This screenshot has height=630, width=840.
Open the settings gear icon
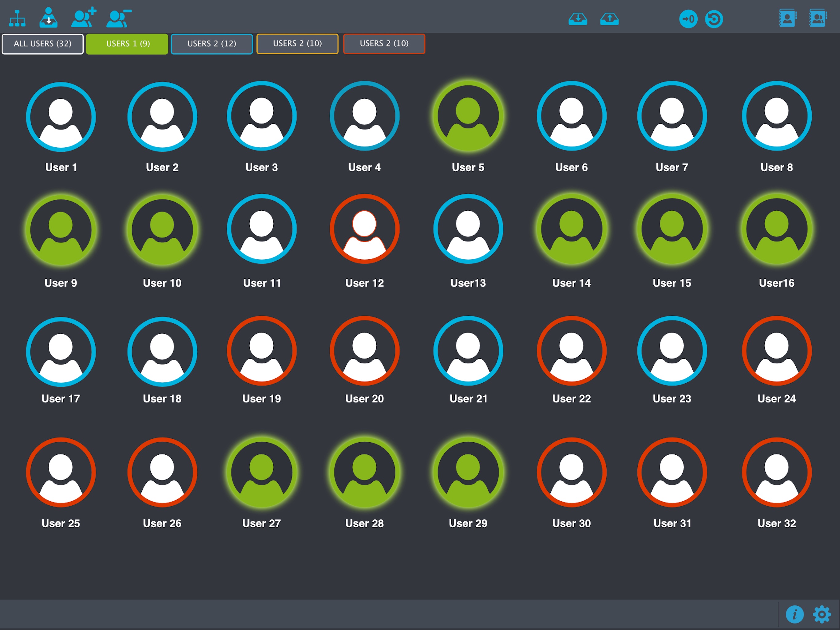point(822,614)
